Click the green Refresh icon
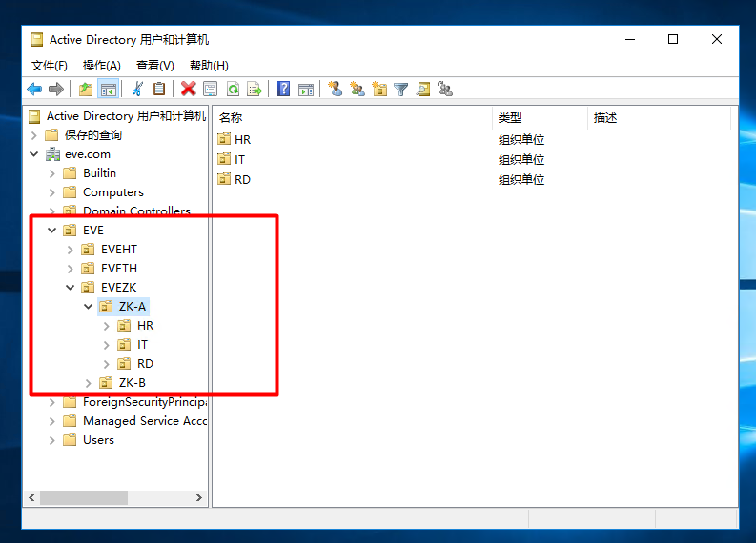This screenshot has width=756, height=543. tap(233, 90)
